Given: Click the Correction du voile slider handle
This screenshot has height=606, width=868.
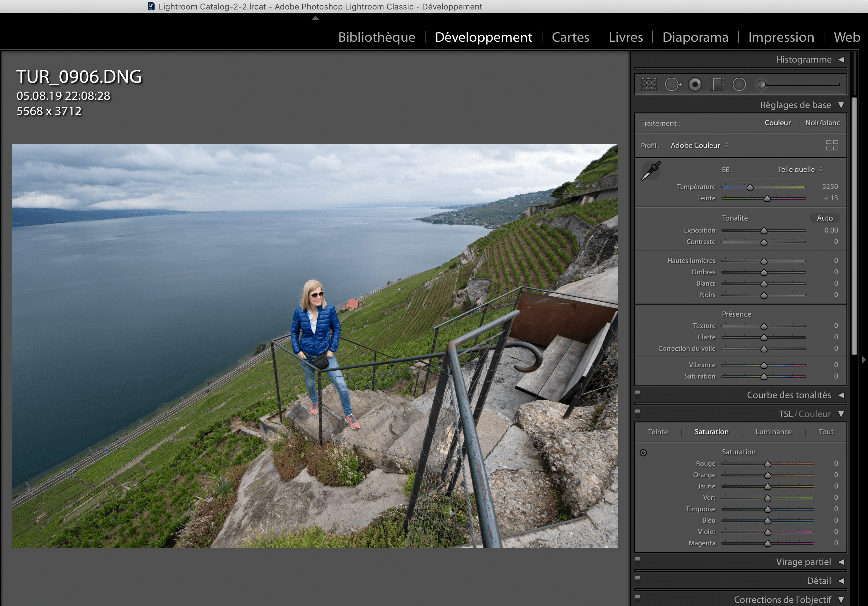Looking at the screenshot, I should click(764, 349).
